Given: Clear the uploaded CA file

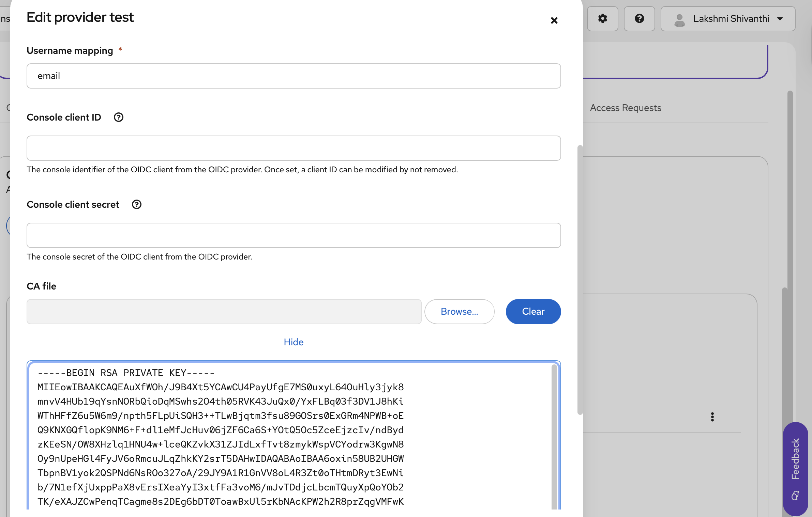Looking at the screenshot, I should [533, 312].
